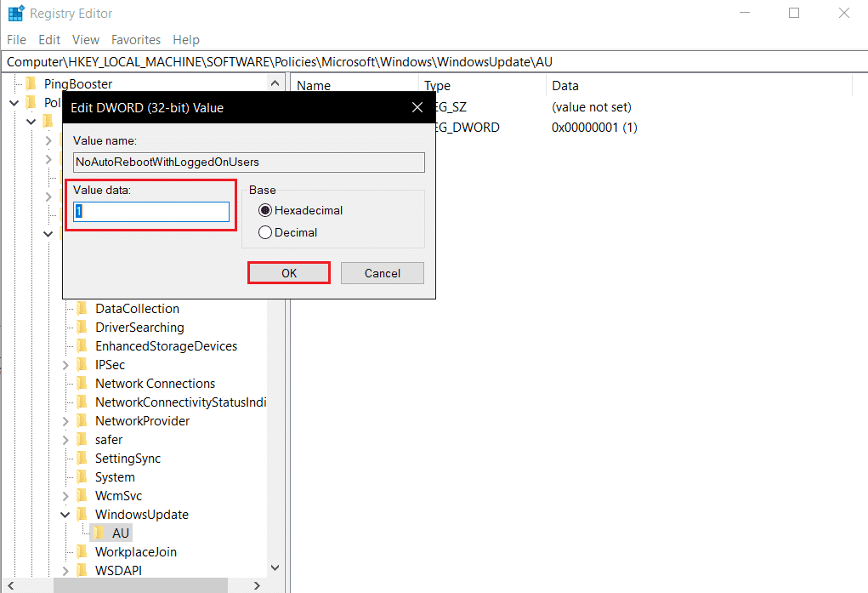The height and width of the screenshot is (593, 868).
Task: Click the safer folder icon
Action: (x=82, y=439)
